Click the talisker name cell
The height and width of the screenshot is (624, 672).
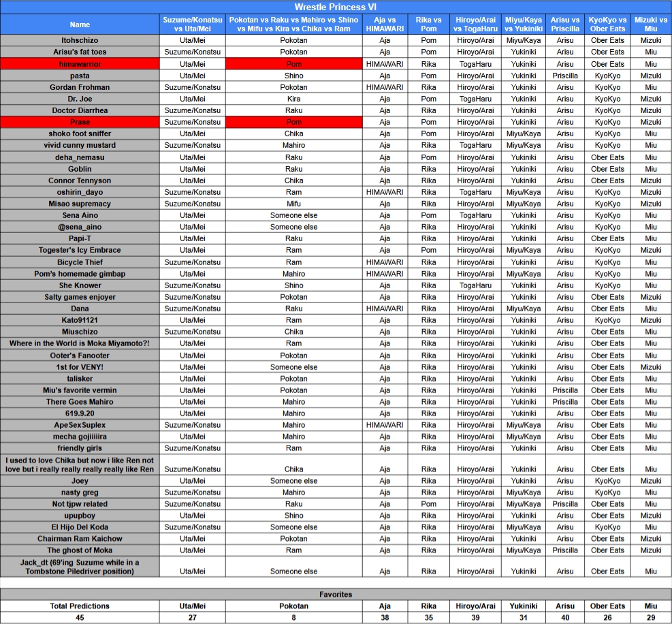coord(80,379)
